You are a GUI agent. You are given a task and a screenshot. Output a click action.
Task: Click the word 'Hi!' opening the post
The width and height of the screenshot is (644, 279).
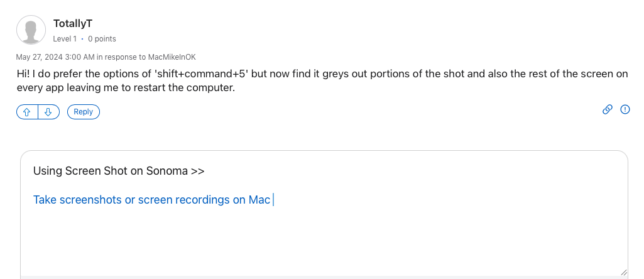click(24, 74)
